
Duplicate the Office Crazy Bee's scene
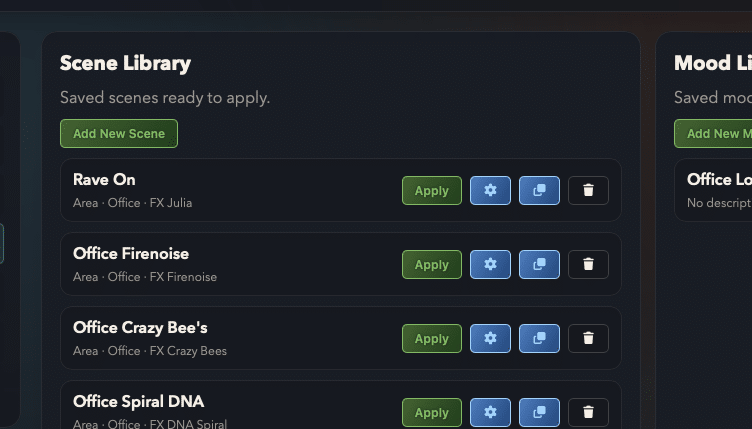(x=539, y=338)
